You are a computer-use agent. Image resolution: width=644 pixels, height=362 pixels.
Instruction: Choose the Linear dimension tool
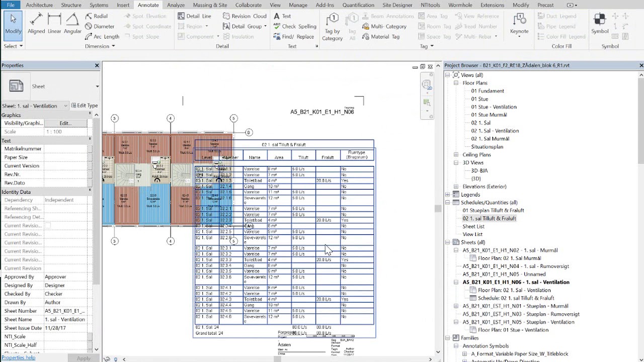(54, 24)
